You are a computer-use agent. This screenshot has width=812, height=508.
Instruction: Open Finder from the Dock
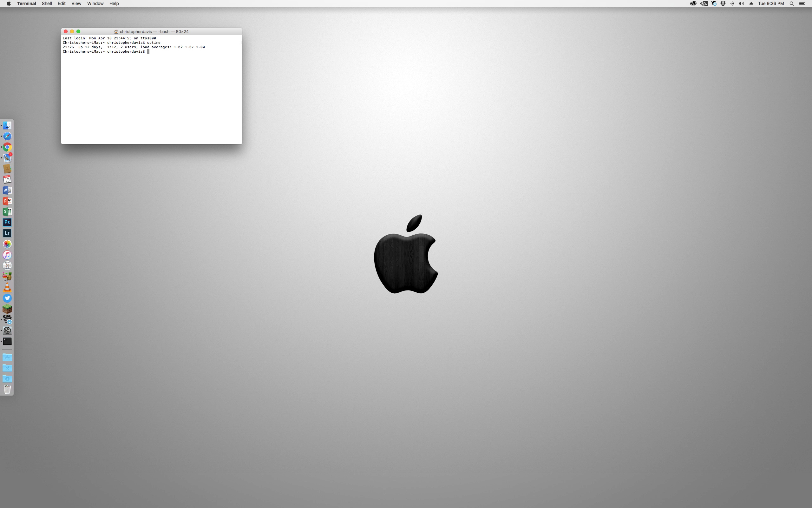(7, 125)
